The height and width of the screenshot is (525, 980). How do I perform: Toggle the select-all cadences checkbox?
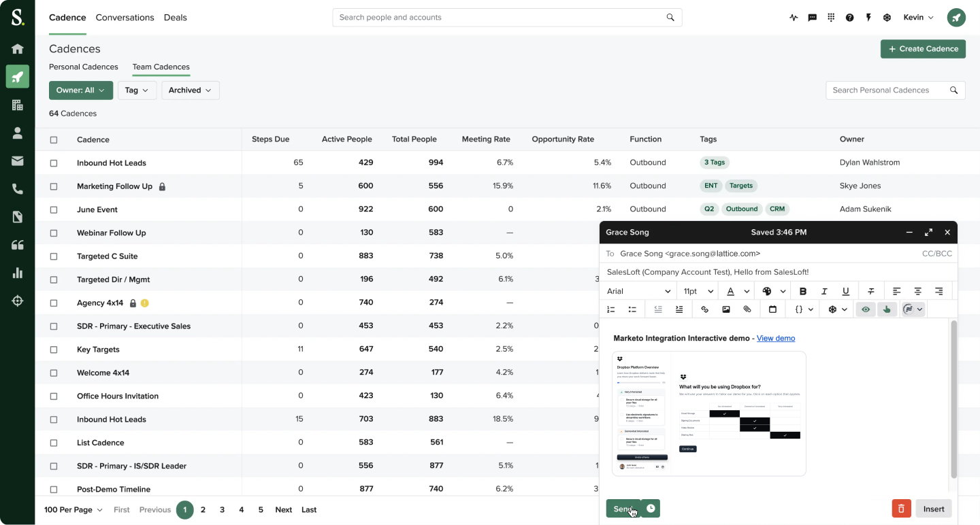[x=55, y=139]
